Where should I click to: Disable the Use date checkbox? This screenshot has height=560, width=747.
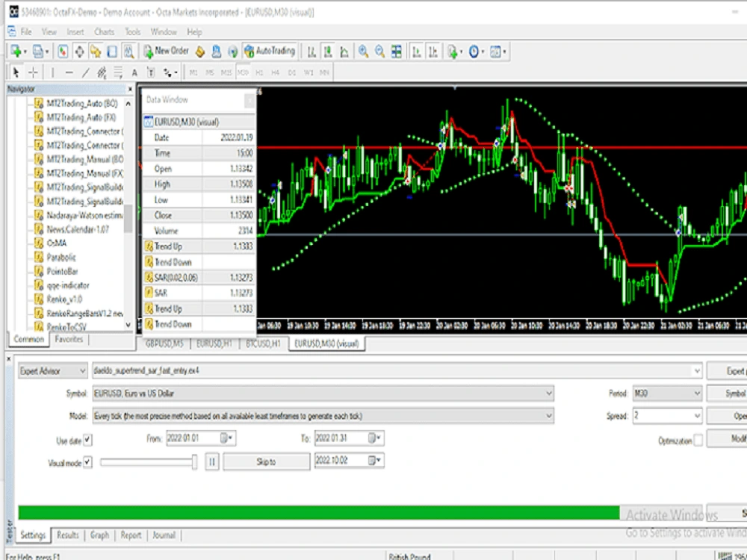tap(89, 440)
